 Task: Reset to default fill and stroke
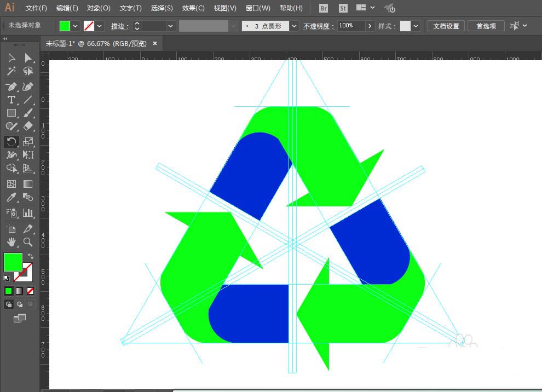click(7, 278)
